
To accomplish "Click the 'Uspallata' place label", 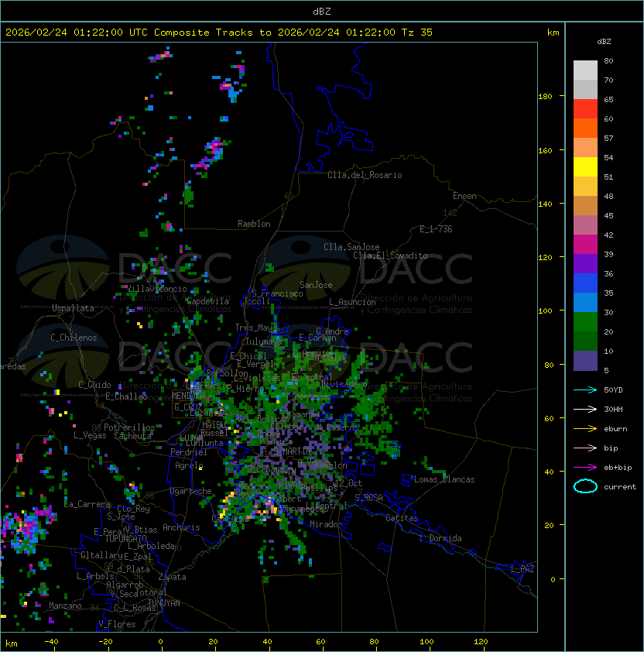I will tap(73, 308).
